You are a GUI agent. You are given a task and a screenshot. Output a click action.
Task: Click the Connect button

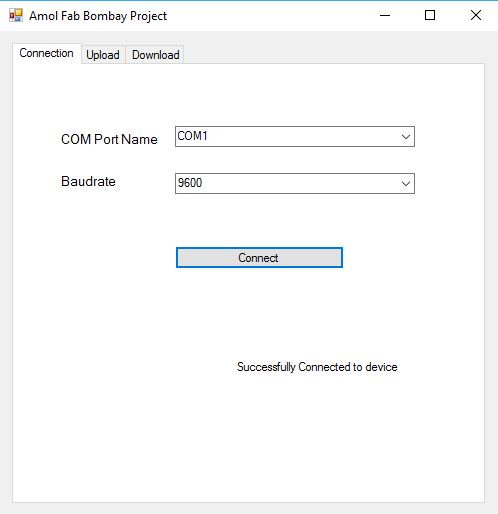(x=259, y=258)
